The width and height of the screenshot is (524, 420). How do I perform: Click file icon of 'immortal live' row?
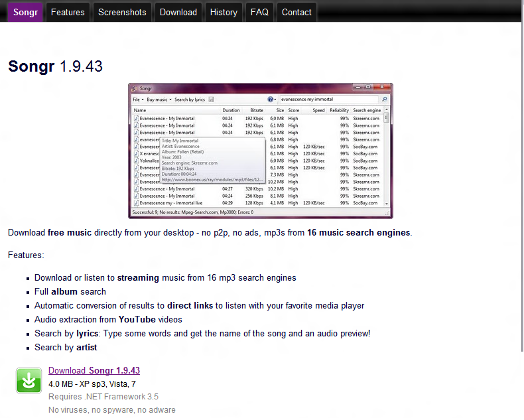point(136,202)
